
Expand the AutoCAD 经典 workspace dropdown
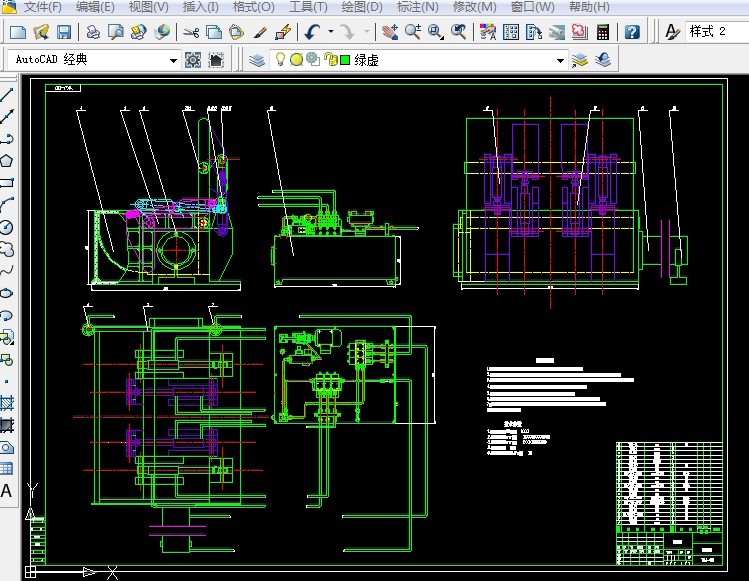coord(174,60)
